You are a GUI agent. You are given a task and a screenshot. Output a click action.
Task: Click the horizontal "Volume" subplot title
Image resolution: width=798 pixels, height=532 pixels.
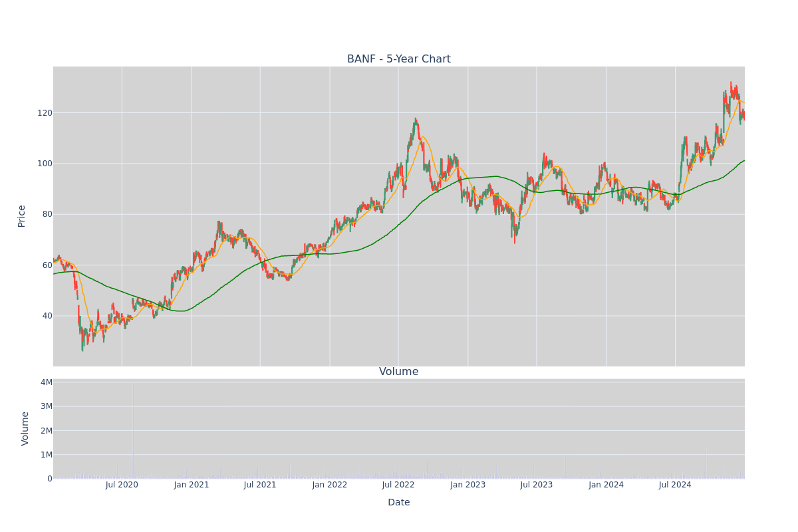pos(399,372)
